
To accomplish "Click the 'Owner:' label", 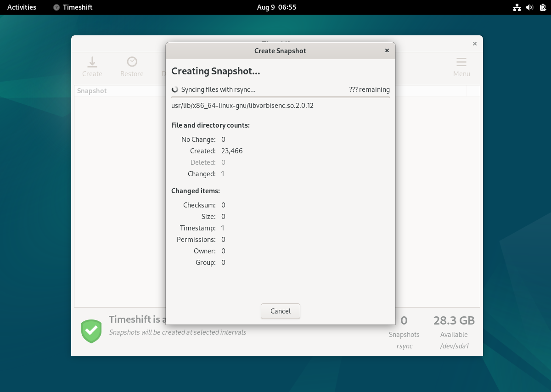I will click(x=205, y=251).
